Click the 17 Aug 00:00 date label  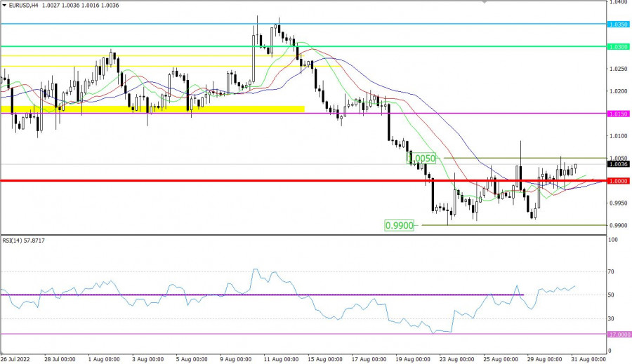pyautogui.click(x=369, y=359)
